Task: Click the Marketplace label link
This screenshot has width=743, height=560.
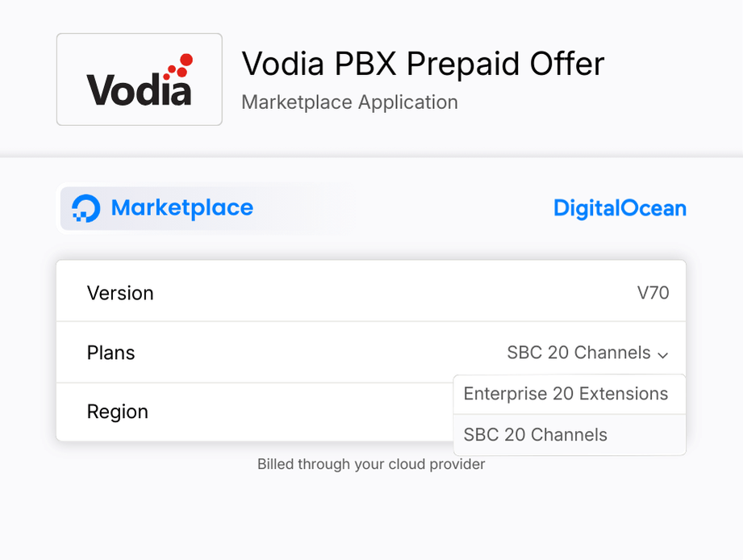Action: coord(182,208)
